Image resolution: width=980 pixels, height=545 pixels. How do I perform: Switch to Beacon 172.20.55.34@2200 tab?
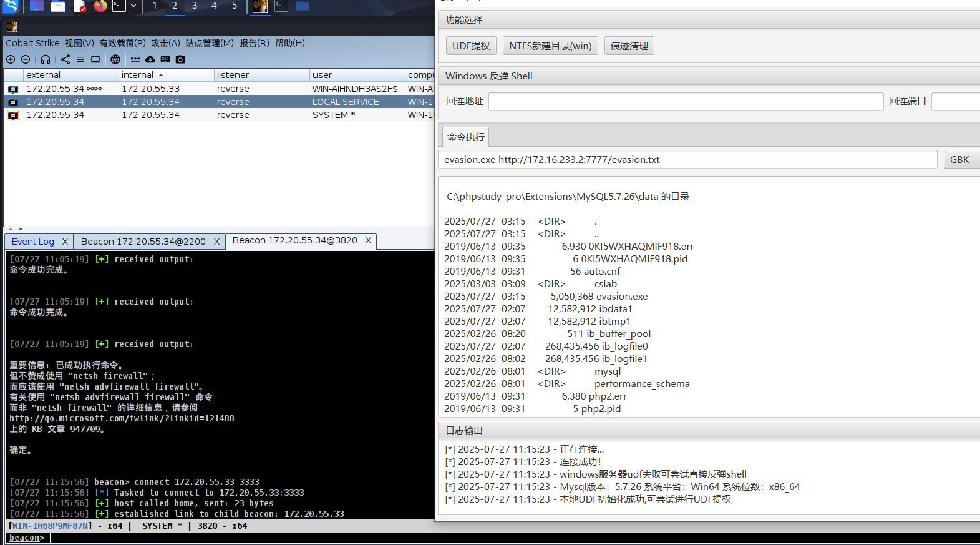143,242
